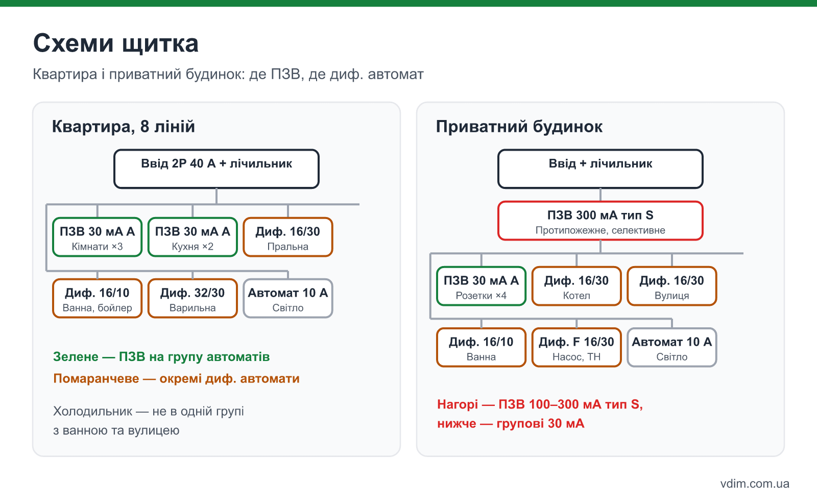Screen dimensions: 817x504
Task: Click the orange legend "Помаранчеве — окремі диф. автомати"
Action: tap(176, 378)
